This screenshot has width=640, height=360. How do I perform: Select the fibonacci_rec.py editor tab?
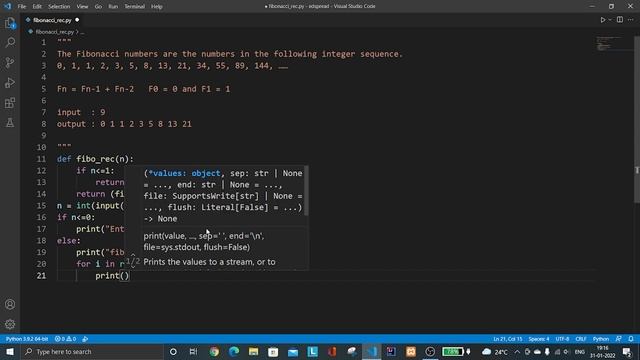[52, 20]
